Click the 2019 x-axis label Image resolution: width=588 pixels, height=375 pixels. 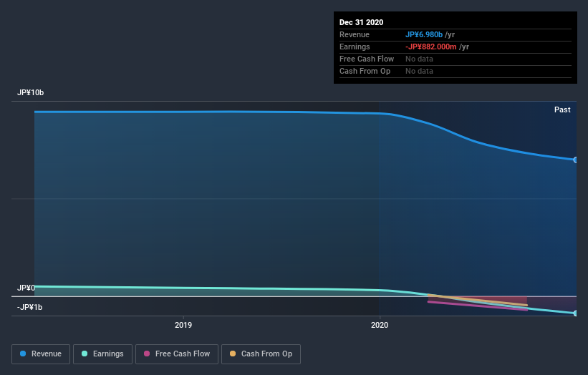(x=183, y=325)
